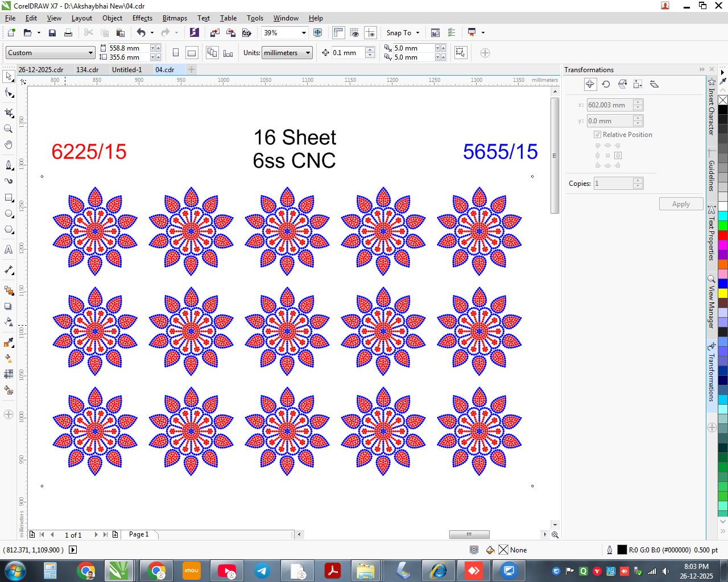Set page to Landscape orientation
Screen dimensions: 728x582
tap(192, 53)
